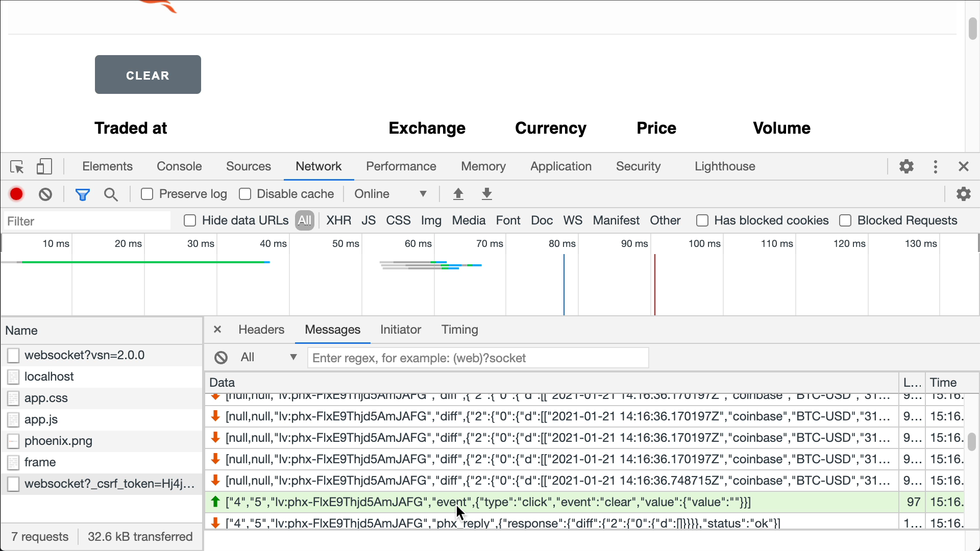Show the Timing tab

click(460, 330)
